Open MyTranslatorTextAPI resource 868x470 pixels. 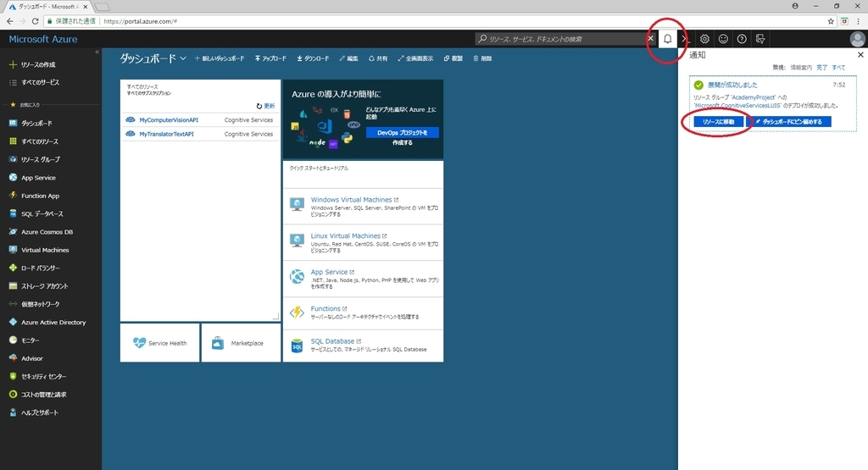point(167,134)
